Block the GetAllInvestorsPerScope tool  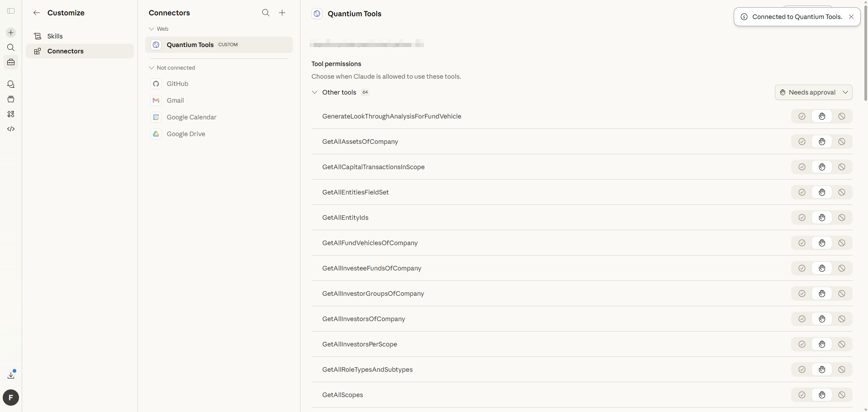(x=842, y=344)
